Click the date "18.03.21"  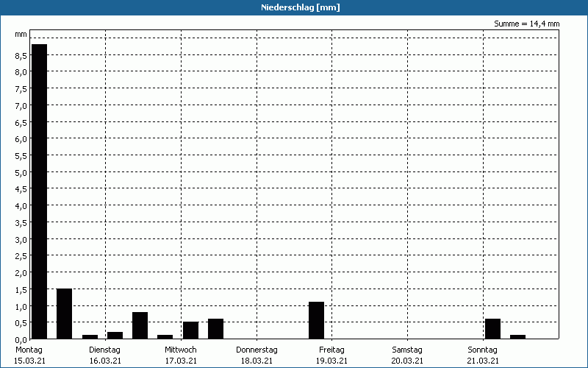pyautogui.click(x=257, y=361)
